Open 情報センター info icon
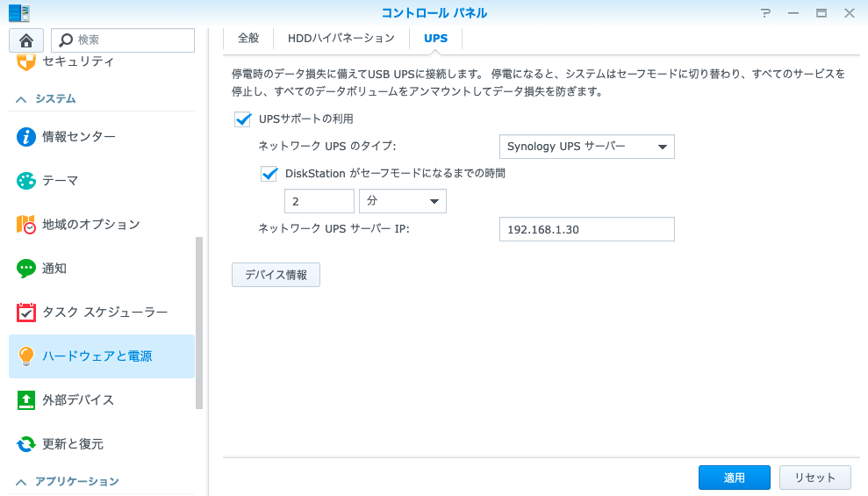The width and height of the screenshot is (868, 496). (26, 137)
